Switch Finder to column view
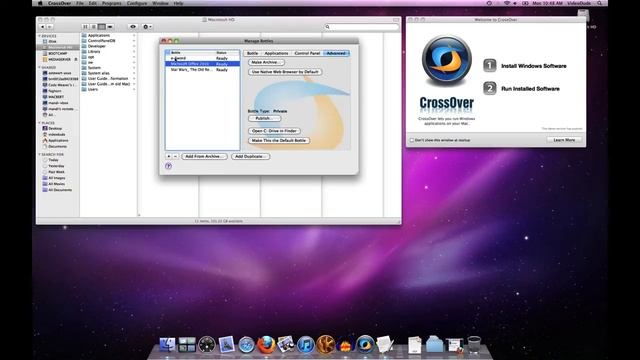This screenshot has width=640, height=360. 102,27
